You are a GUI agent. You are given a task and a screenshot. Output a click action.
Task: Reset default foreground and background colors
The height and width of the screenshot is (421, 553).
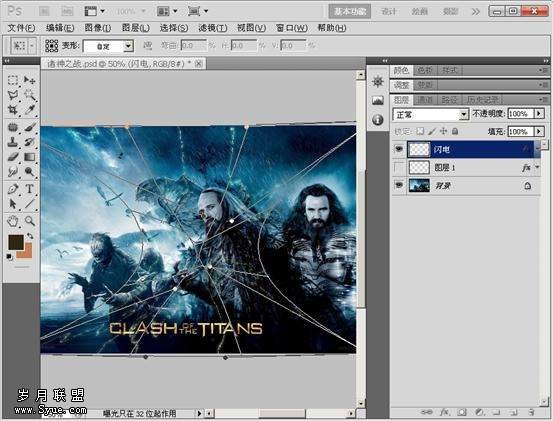pos(9,257)
